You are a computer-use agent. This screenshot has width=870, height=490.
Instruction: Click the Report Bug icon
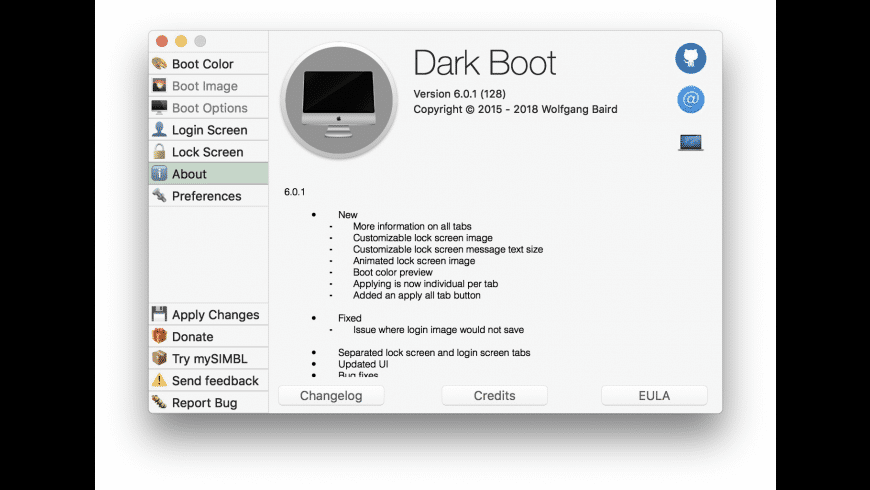(x=159, y=402)
